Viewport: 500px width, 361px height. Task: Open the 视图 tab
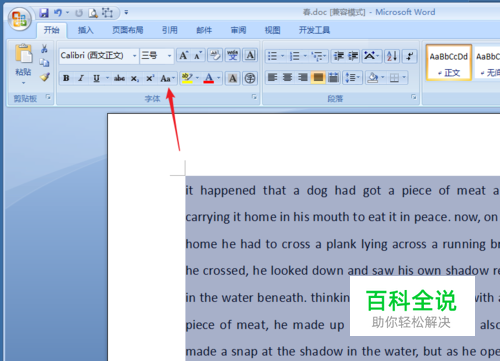(272, 30)
